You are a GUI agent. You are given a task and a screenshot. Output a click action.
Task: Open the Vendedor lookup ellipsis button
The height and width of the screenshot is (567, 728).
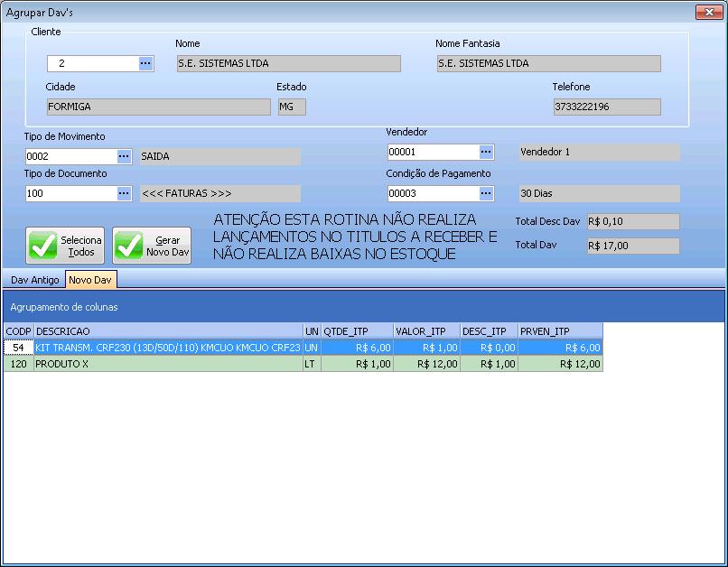pyautogui.click(x=486, y=152)
